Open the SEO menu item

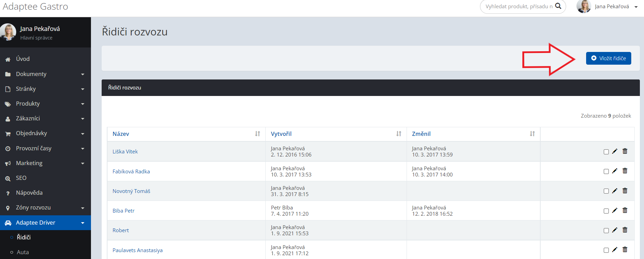[45, 178]
